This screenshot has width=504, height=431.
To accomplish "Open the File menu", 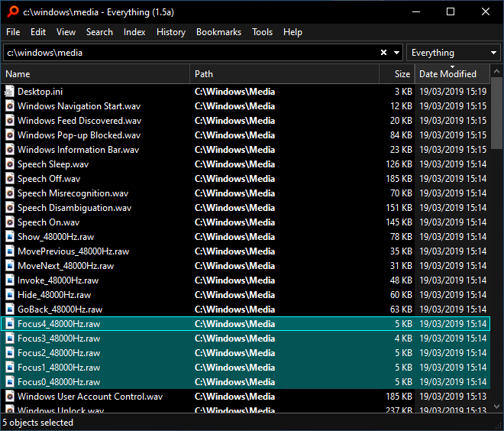I will 13,32.
